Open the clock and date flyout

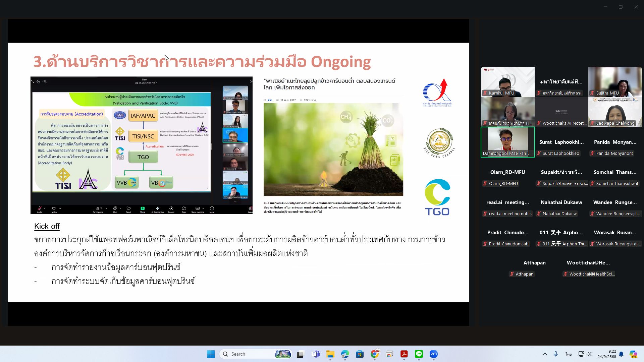coord(607,354)
